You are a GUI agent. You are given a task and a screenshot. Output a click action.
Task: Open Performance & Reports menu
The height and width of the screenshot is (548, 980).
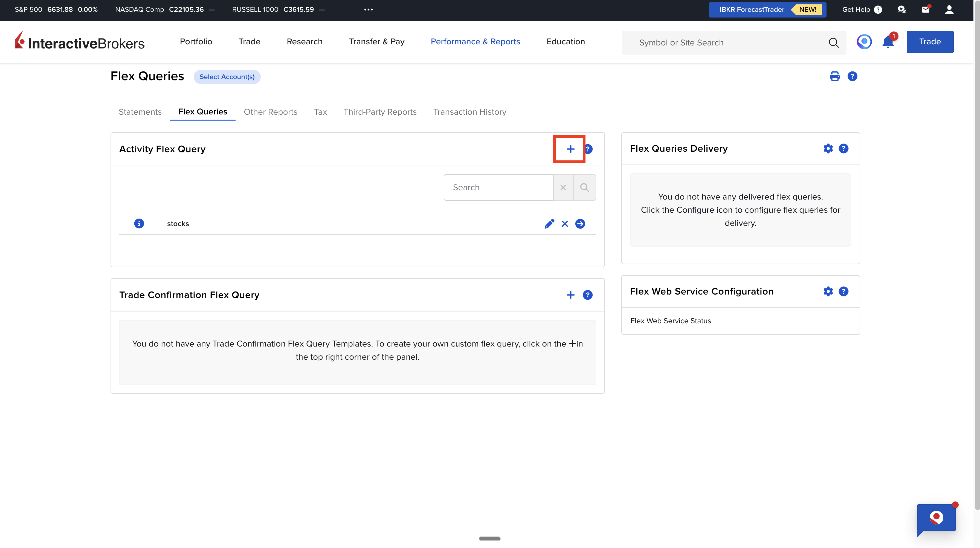475,42
